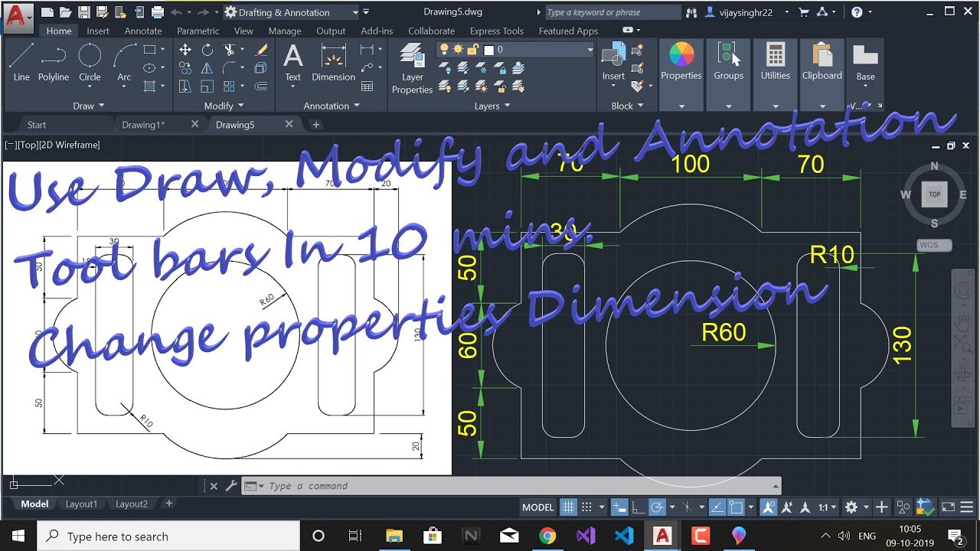This screenshot has height=551, width=980.
Task: Click the Array tool icon
Action: tap(229, 86)
